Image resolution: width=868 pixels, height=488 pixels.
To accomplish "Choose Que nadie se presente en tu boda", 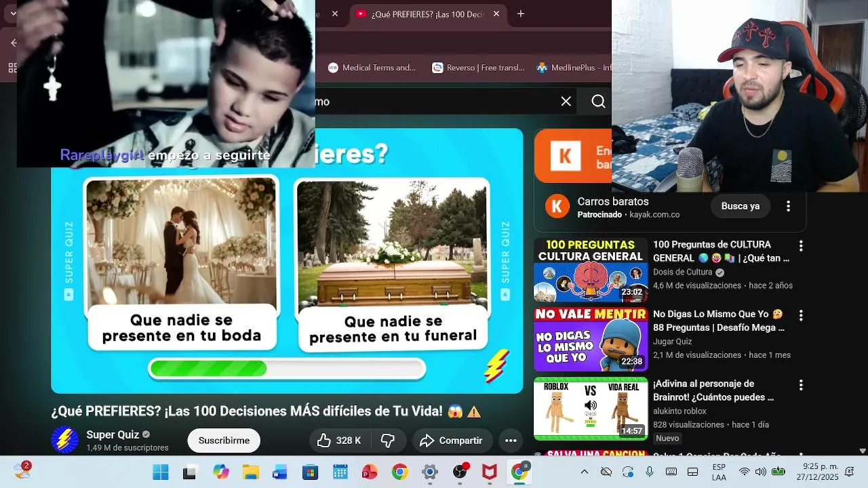I will click(182, 327).
